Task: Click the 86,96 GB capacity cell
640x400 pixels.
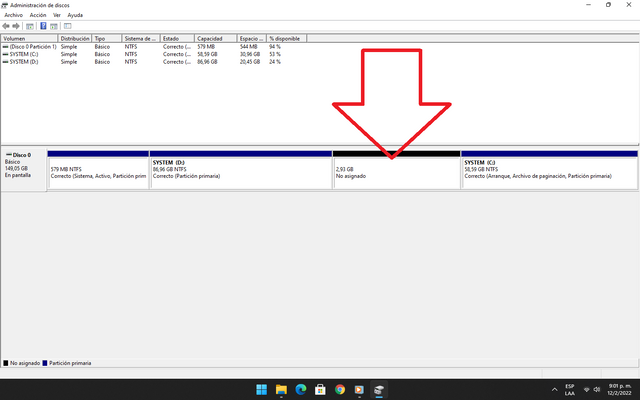Action: [207, 62]
